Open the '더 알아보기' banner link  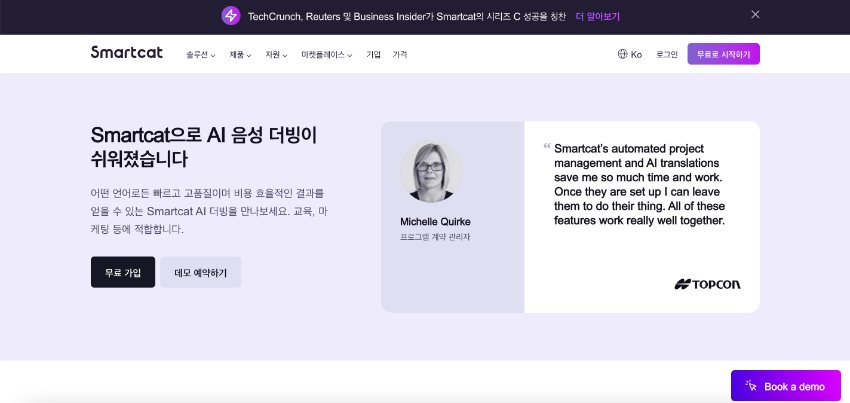pyautogui.click(x=597, y=16)
